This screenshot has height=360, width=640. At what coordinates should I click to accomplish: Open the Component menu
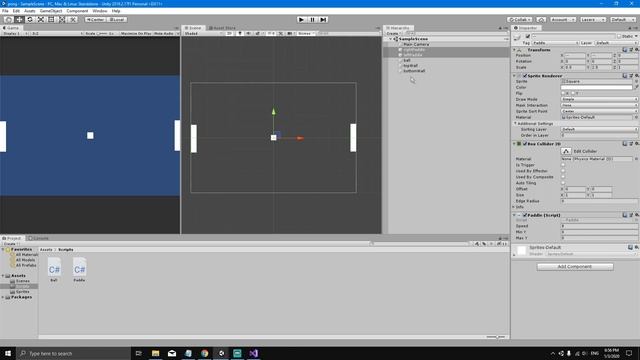point(77,11)
